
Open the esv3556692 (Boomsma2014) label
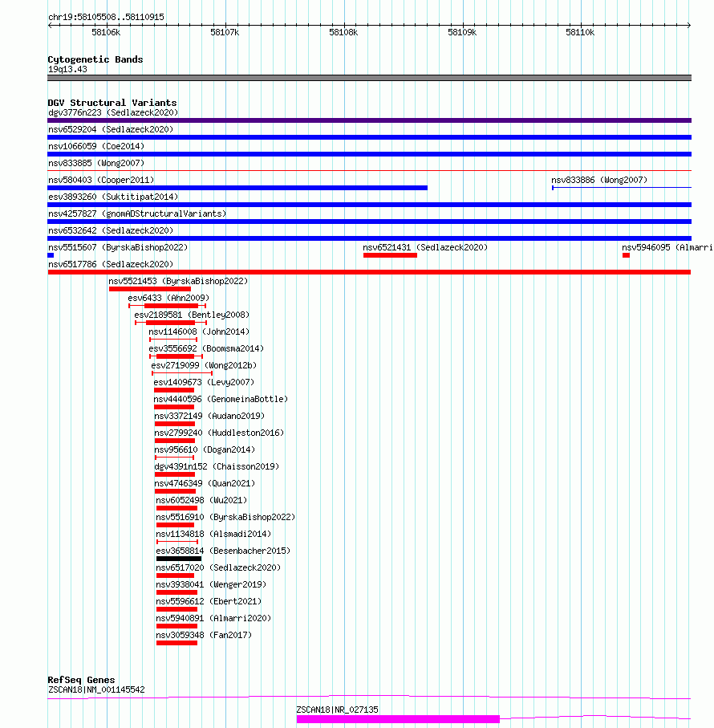[206, 348]
